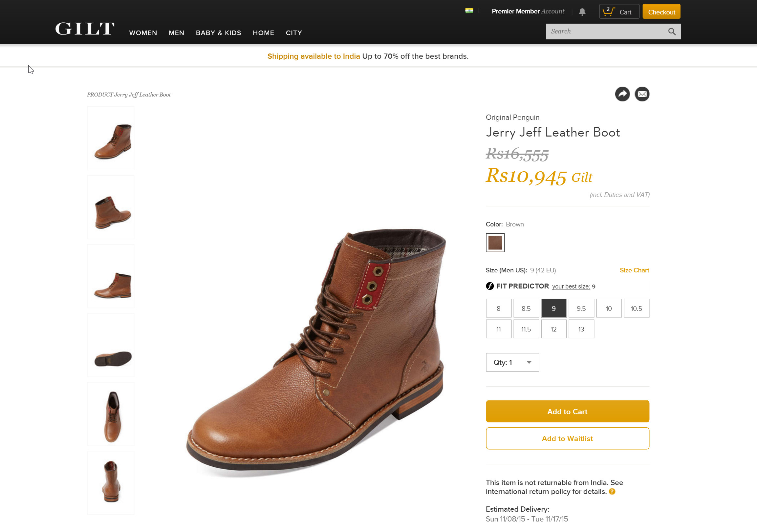Open the Size Chart link
The image size is (757, 532).
(x=634, y=270)
